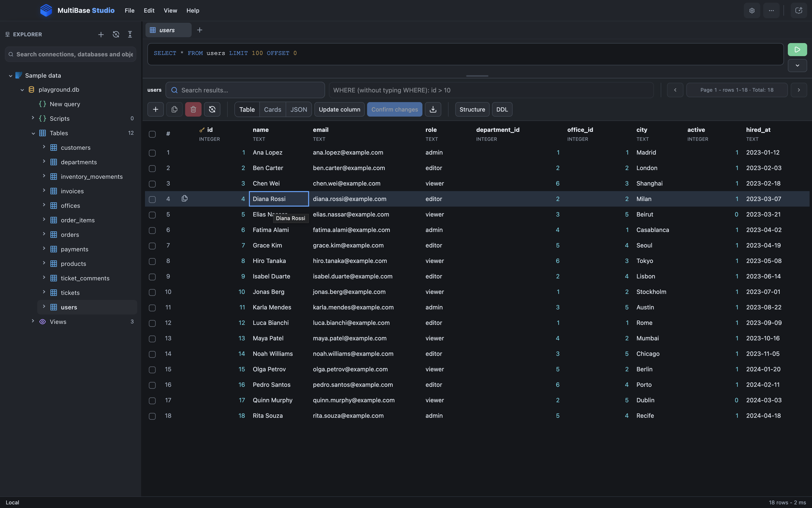Collapse the Tables folder
The height and width of the screenshot is (508, 812).
33,133
